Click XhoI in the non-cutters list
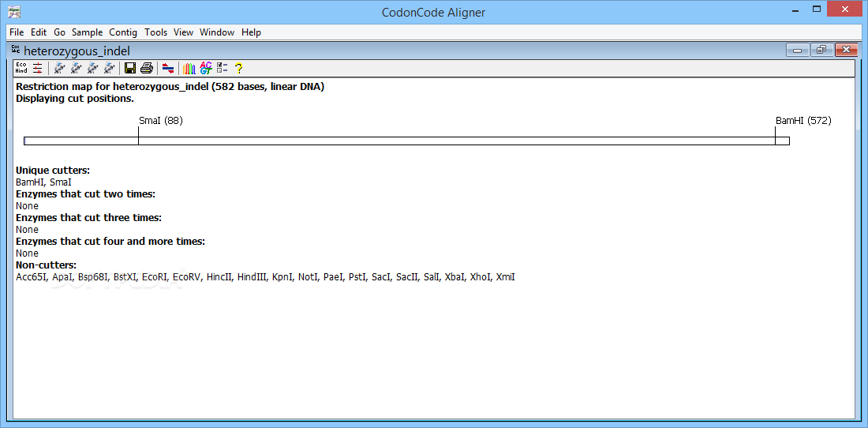Viewport: 868px width, 428px height. click(480, 277)
